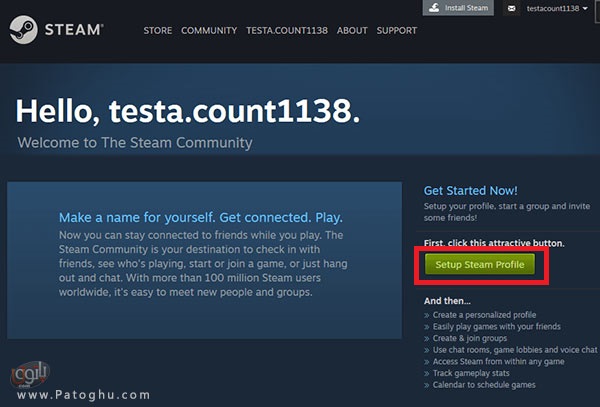Click 'Use chat rooms, game lobbies' item

click(x=515, y=350)
